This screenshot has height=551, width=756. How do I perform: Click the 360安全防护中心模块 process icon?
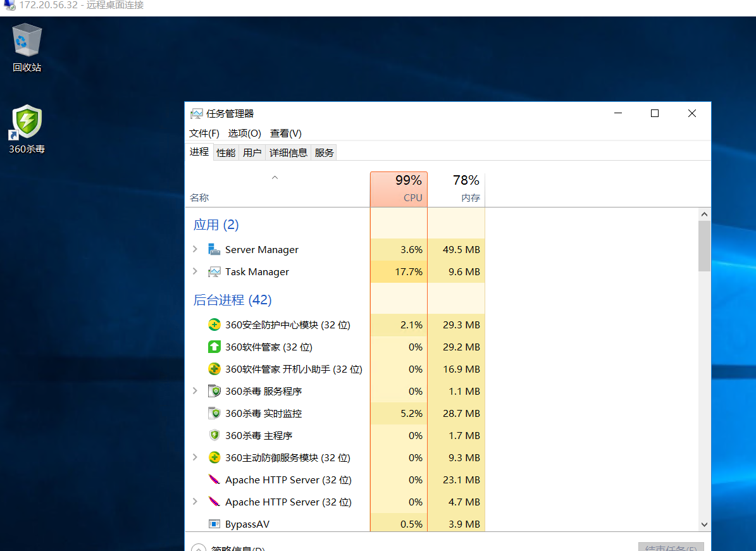point(214,325)
